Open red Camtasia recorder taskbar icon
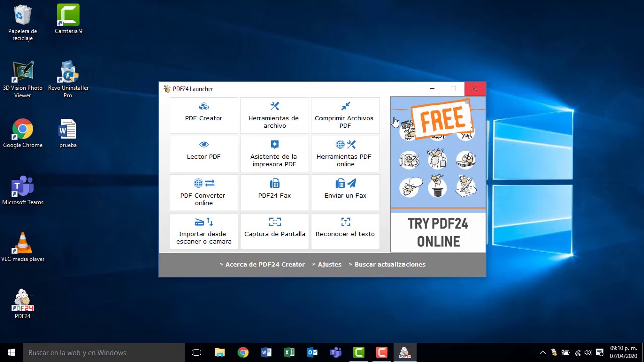Viewport: 644px width, 362px height. click(x=382, y=352)
